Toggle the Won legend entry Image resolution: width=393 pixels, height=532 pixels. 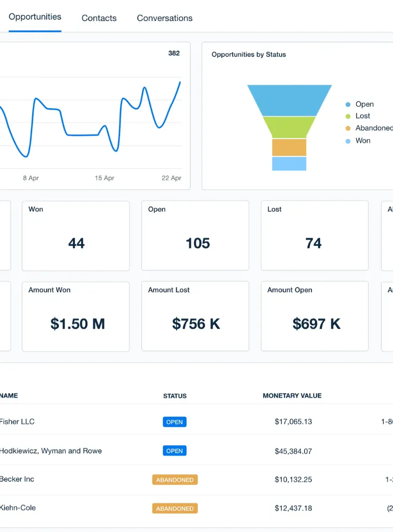coord(358,141)
